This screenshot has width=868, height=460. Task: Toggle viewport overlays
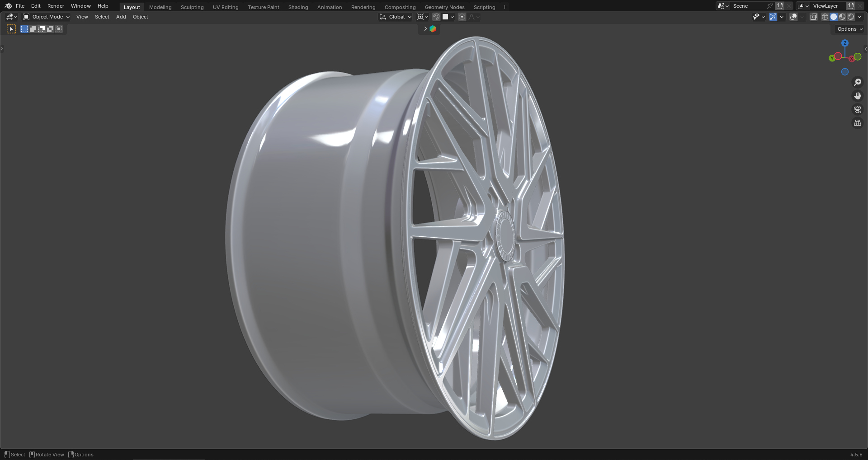[x=793, y=17]
